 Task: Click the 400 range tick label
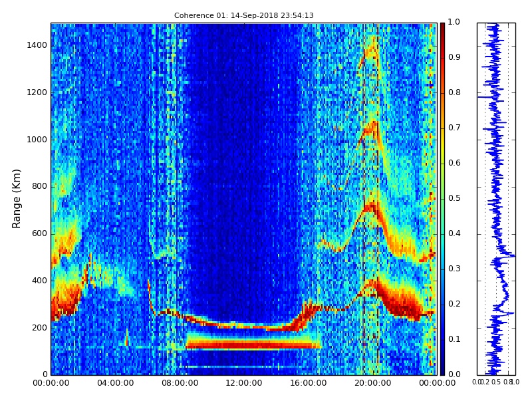tap(40, 281)
